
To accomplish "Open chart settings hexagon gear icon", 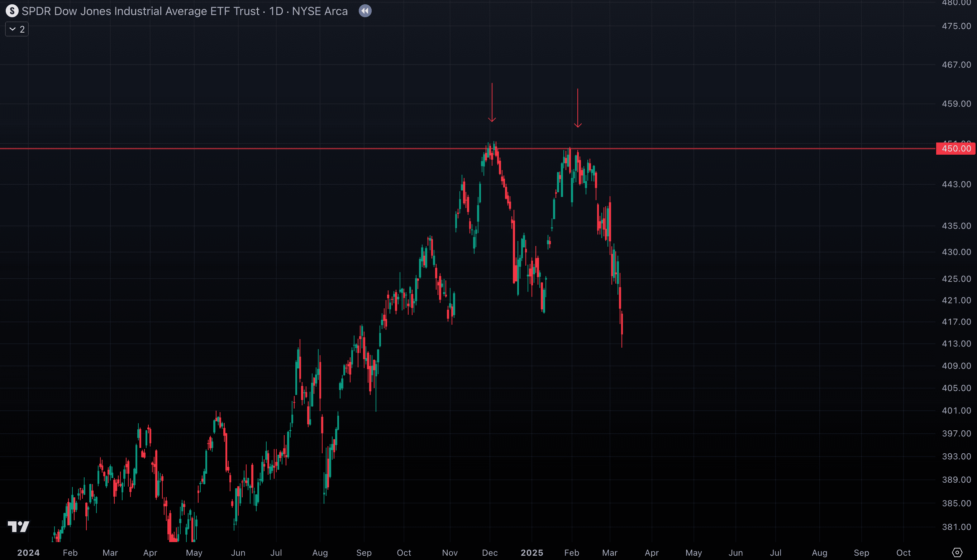I will [957, 553].
